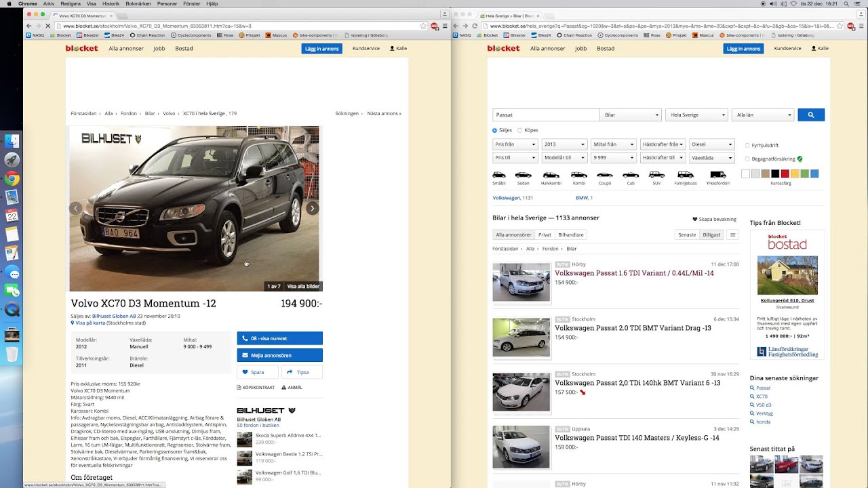Viewport: 868px width, 488px height.
Task: Switch to the Bilhandlare seller filter
Action: coord(571,235)
